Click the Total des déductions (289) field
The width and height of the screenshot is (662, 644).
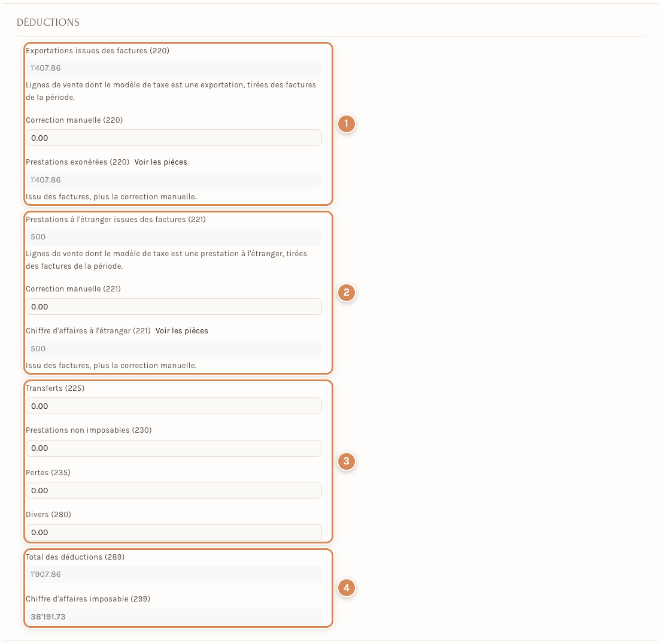pos(174,575)
